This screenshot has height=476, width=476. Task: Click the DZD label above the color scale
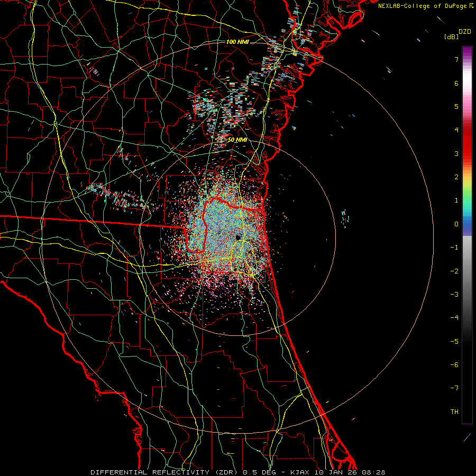pos(465,32)
